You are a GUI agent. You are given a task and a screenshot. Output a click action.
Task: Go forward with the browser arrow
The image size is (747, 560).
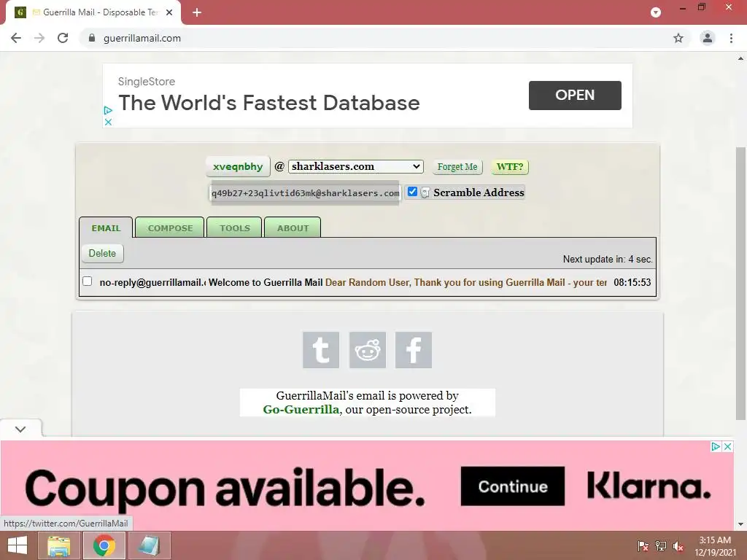coord(39,38)
